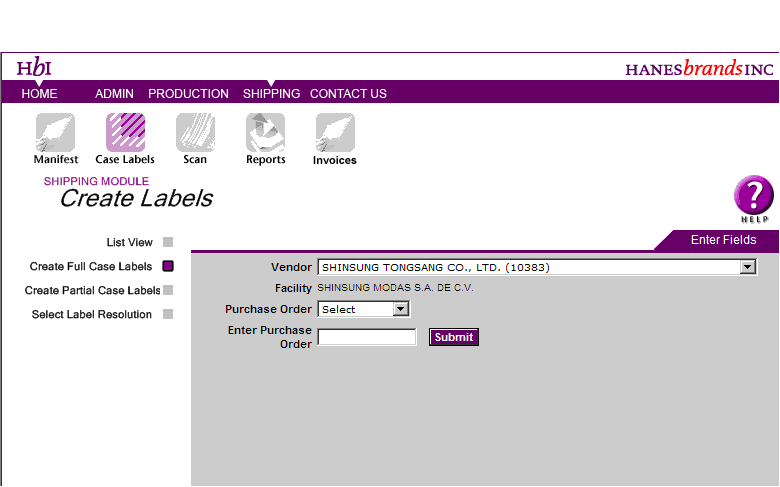Open the Manifest icon

(x=55, y=133)
